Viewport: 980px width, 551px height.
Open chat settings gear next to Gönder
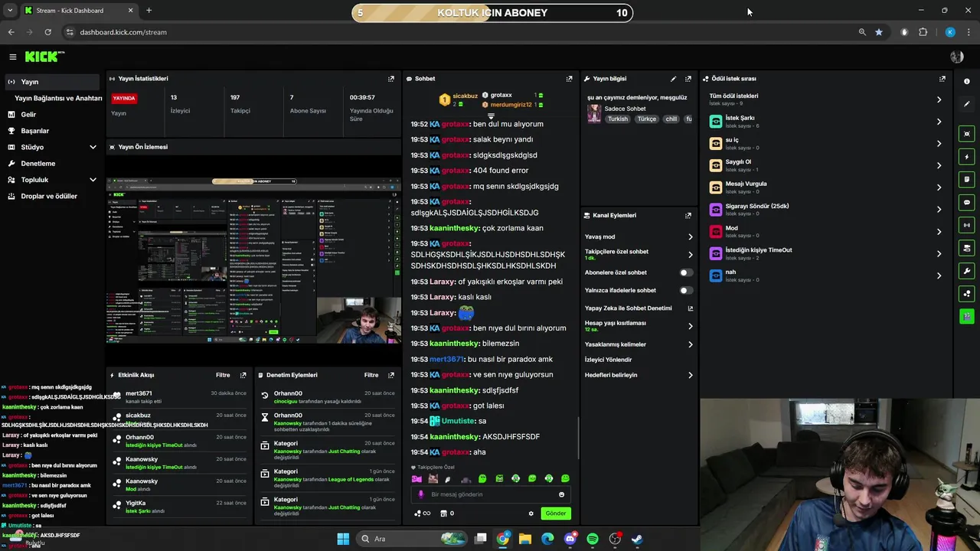[531, 514]
